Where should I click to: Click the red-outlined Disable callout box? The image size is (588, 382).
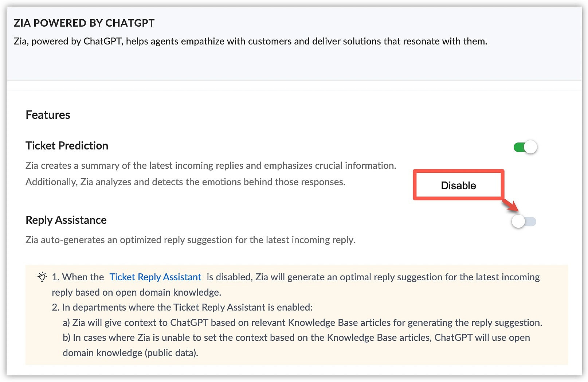458,185
